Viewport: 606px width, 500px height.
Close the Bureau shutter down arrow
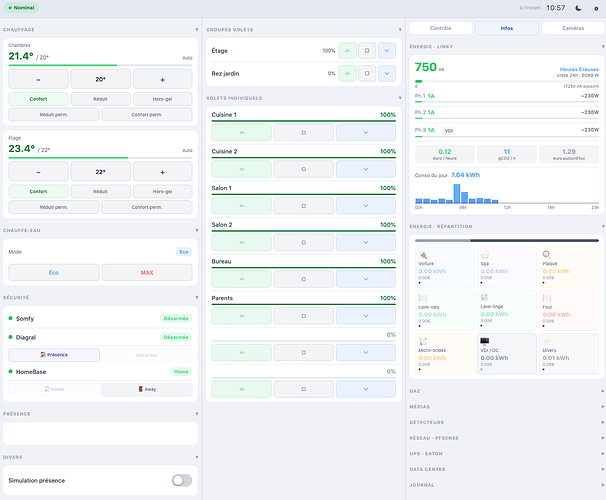click(366, 279)
